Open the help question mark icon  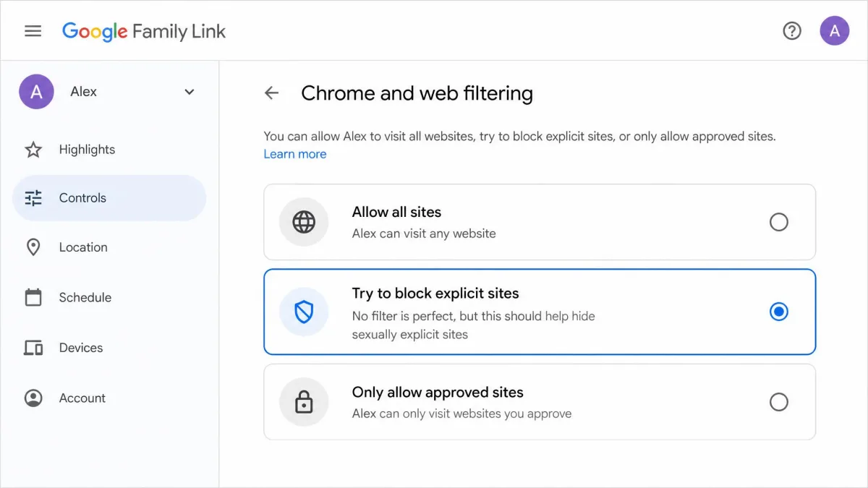(x=792, y=31)
